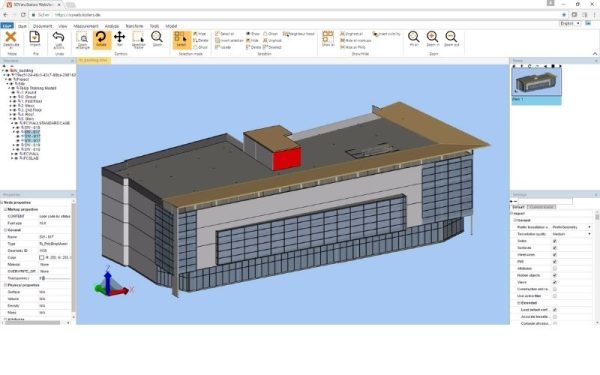This screenshot has height=375, width=600.
Task: Click the Ghost selection mode icon
Action: pyautogui.click(x=196, y=47)
